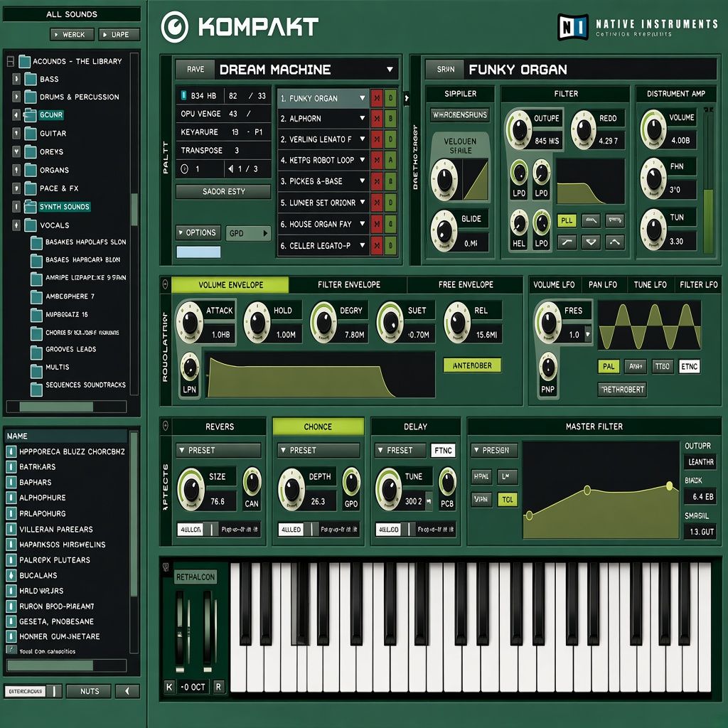Select the Volume Envelope tab

[x=230, y=284]
